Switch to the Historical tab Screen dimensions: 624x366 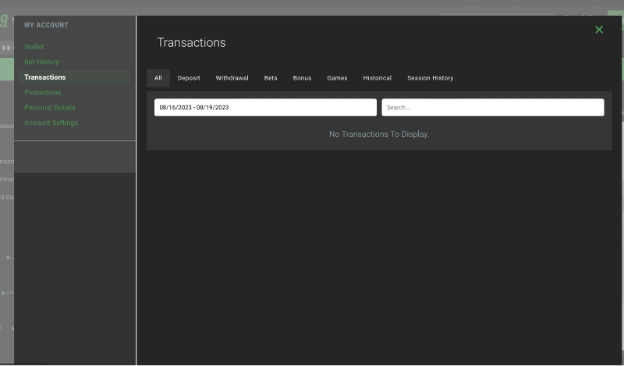pyautogui.click(x=377, y=78)
